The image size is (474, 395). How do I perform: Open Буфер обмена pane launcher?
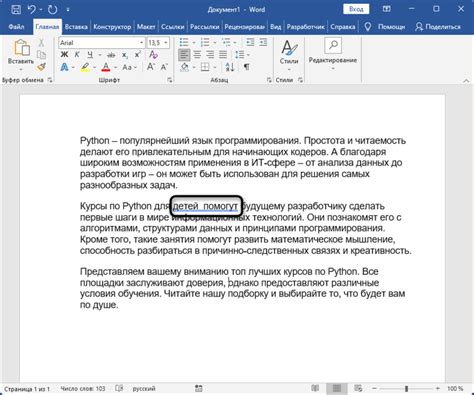[50, 80]
